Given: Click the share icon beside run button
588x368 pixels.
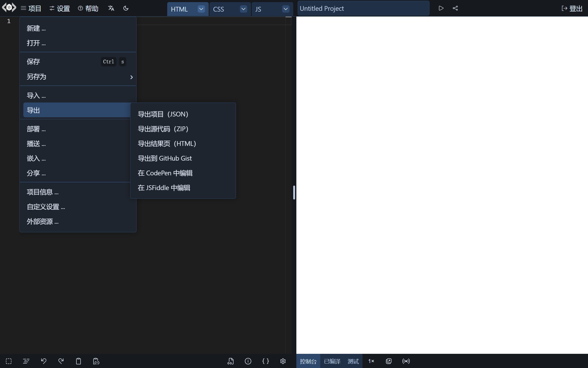Looking at the screenshot, I should 455,8.
